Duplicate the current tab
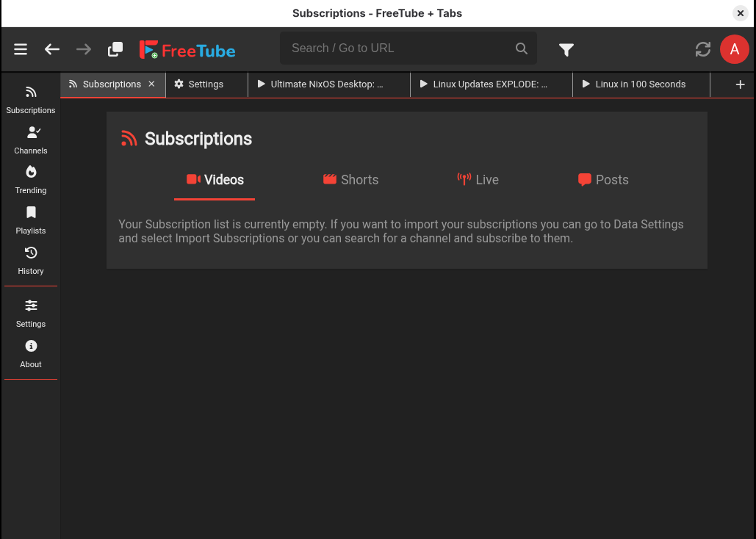This screenshot has width=756, height=539. (115, 49)
